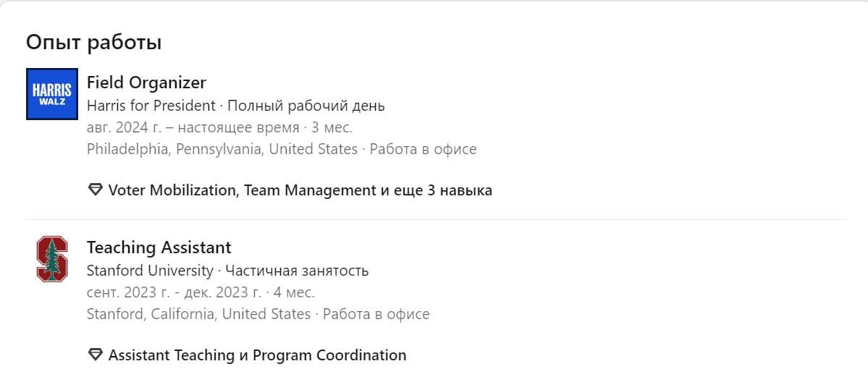Click the '4 мес.' duration text
The width and height of the screenshot is (868, 377).
point(294,292)
